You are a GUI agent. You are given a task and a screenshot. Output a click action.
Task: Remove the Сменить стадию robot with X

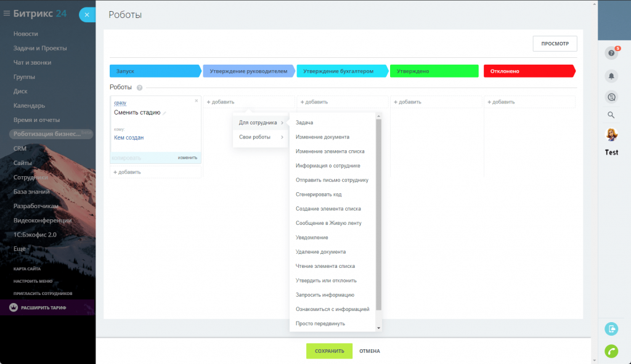(x=197, y=100)
